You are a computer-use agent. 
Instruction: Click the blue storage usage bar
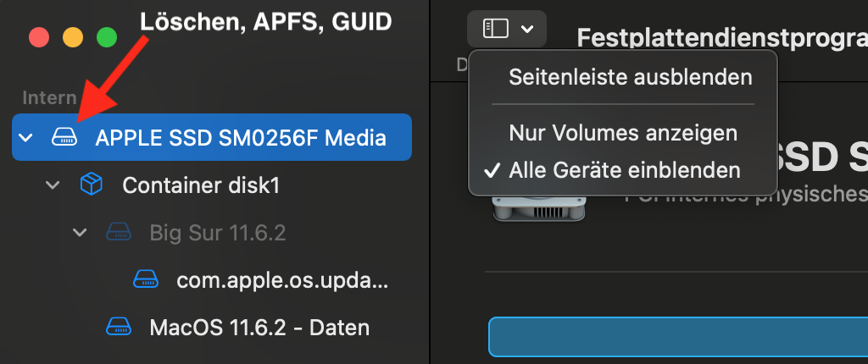[678, 337]
